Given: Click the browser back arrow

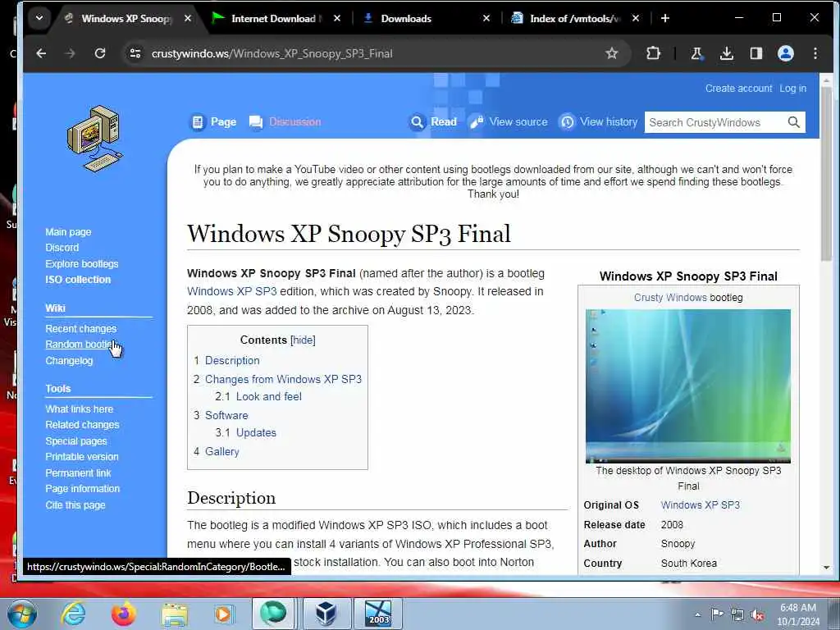Looking at the screenshot, I should pyautogui.click(x=41, y=53).
